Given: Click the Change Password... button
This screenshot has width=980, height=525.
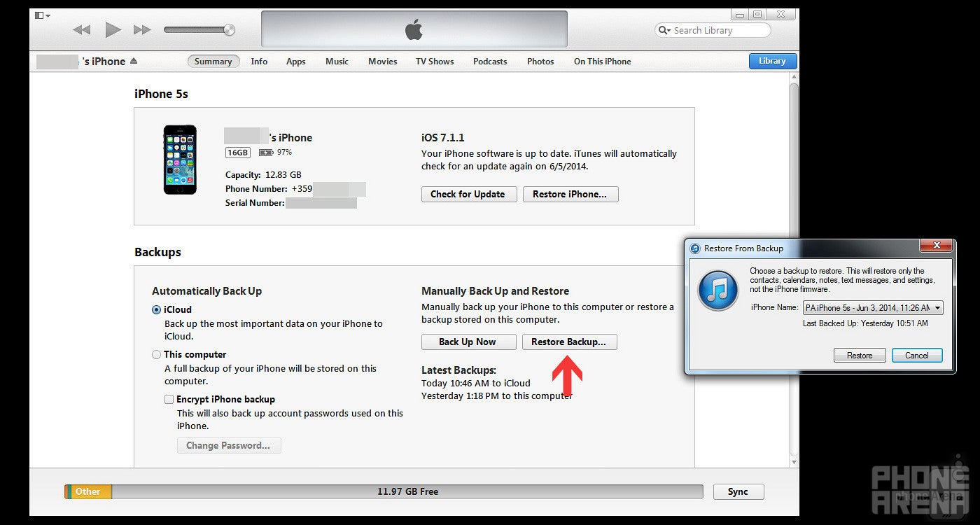Looking at the screenshot, I should click(229, 445).
